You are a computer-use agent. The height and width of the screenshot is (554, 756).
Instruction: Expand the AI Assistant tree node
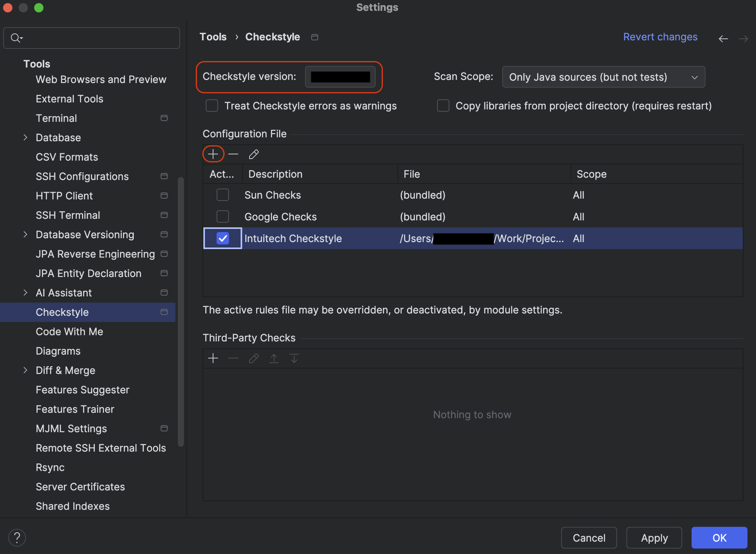[25, 293]
